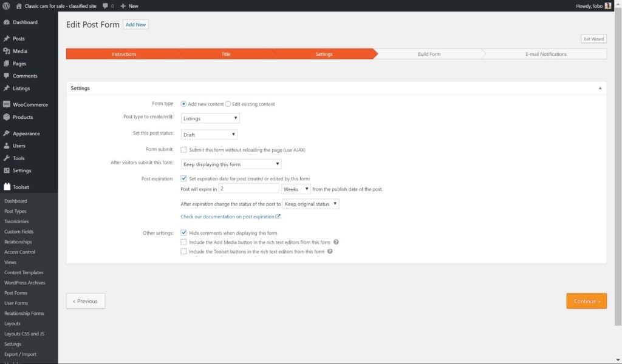
Task: Expand the Keep original status dropdown
Action: coord(310,204)
